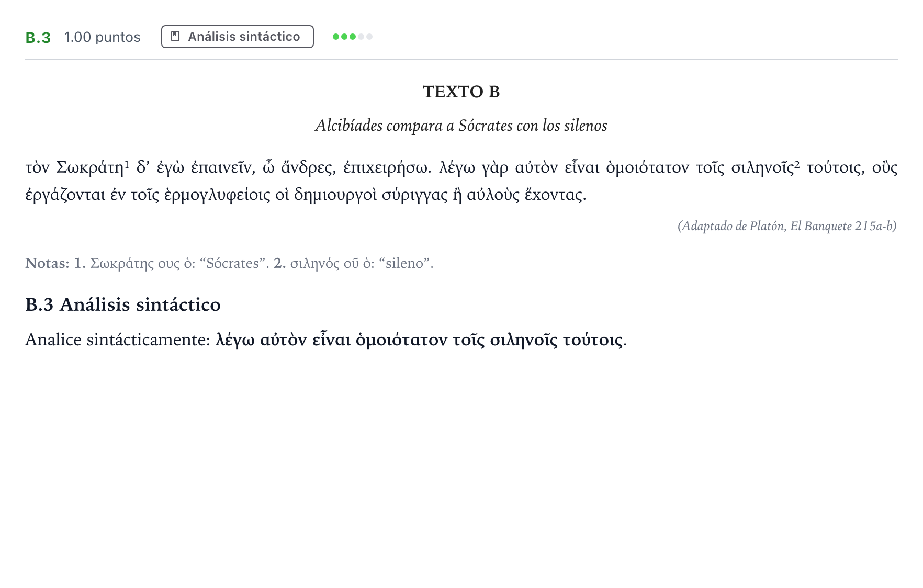
Task: Click the book icon in the Análisis sintáctico tag
Action: pos(176,36)
